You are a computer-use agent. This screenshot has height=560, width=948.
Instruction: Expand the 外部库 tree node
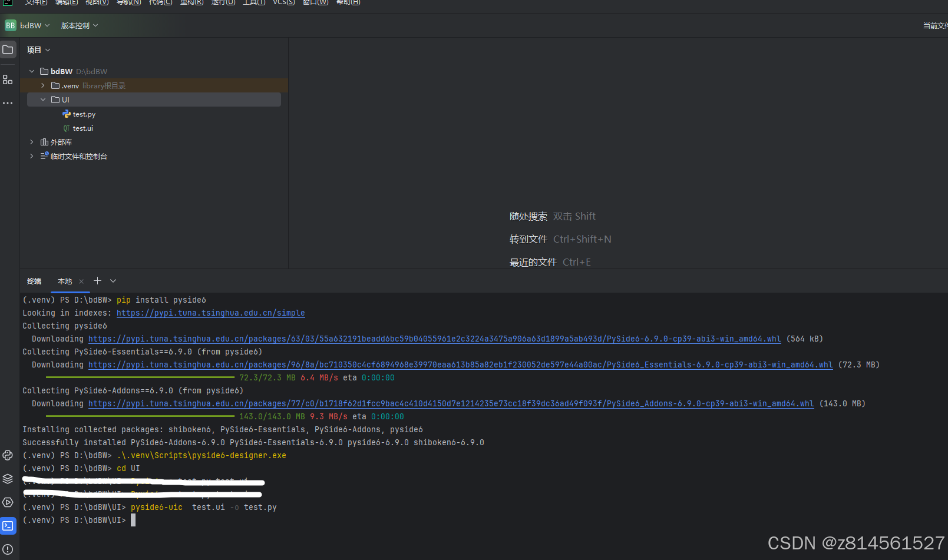(x=31, y=142)
